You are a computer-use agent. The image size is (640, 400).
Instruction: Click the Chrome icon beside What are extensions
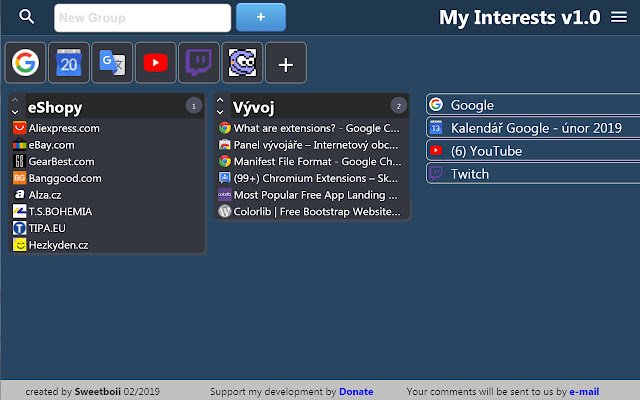[x=224, y=128]
